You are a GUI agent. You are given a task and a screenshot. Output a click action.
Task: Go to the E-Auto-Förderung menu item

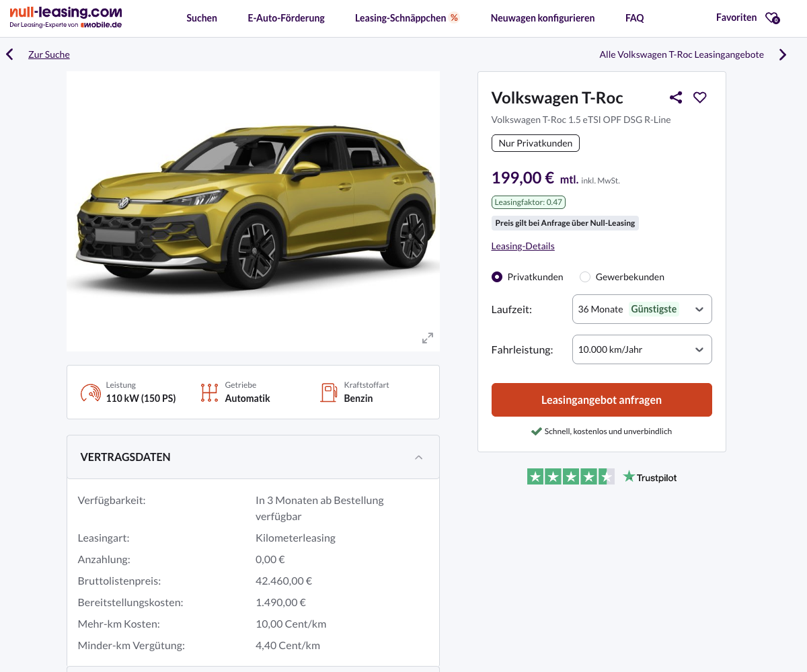pos(286,18)
